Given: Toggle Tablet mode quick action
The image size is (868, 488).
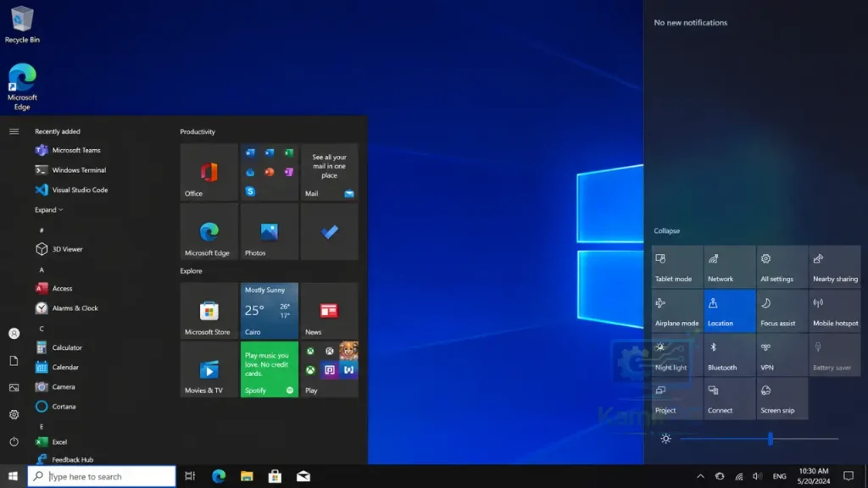Looking at the screenshot, I should click(x=677, y=267).
